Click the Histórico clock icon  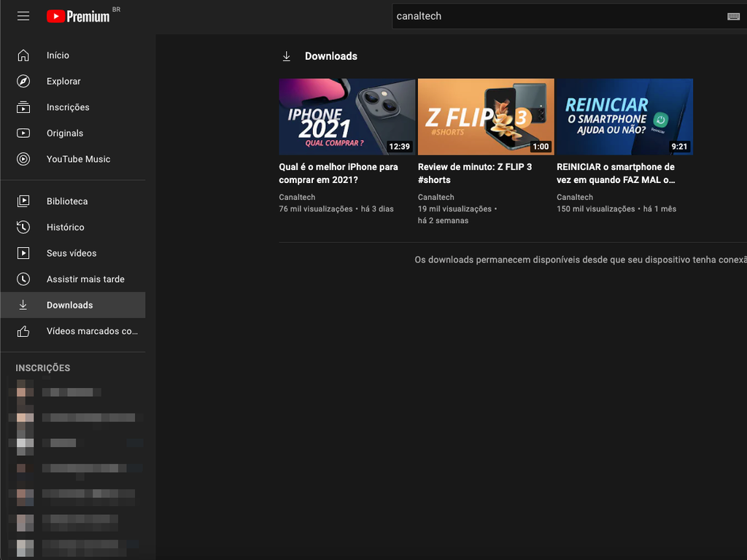click(23, 227)
